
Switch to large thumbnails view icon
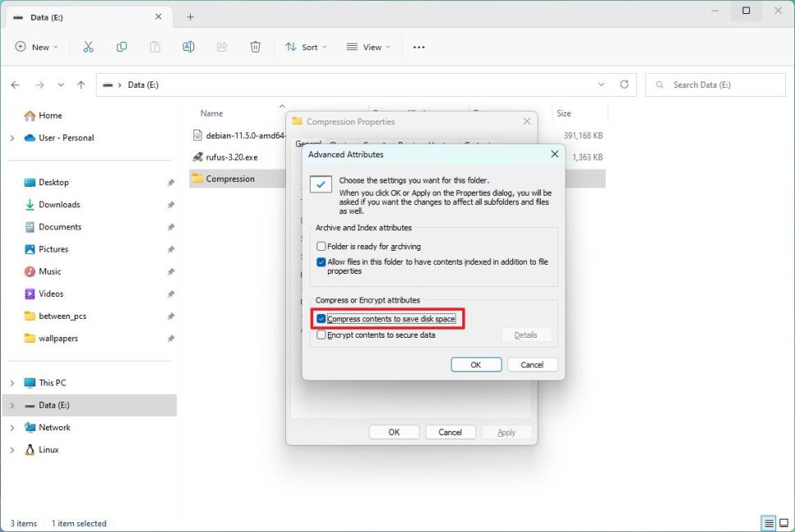pyautogui.click(x=784, y=523)
